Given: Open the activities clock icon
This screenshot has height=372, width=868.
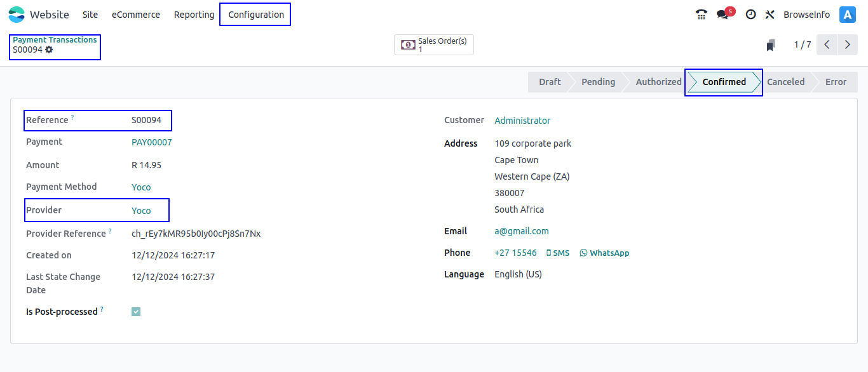Looking at the screenshot, I should (750, 15).
